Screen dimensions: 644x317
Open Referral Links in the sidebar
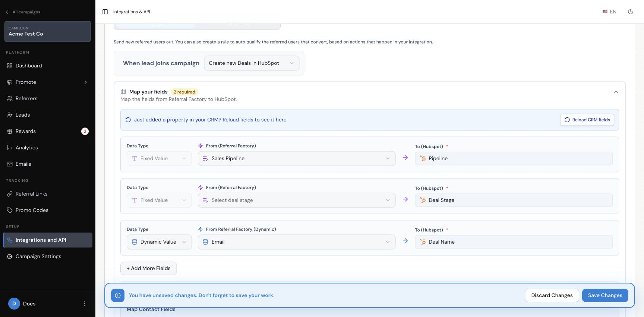coord(48,194)
